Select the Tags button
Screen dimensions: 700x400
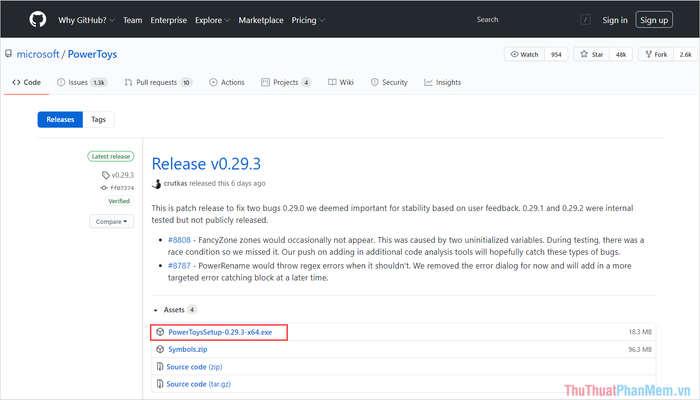[98, 119]
